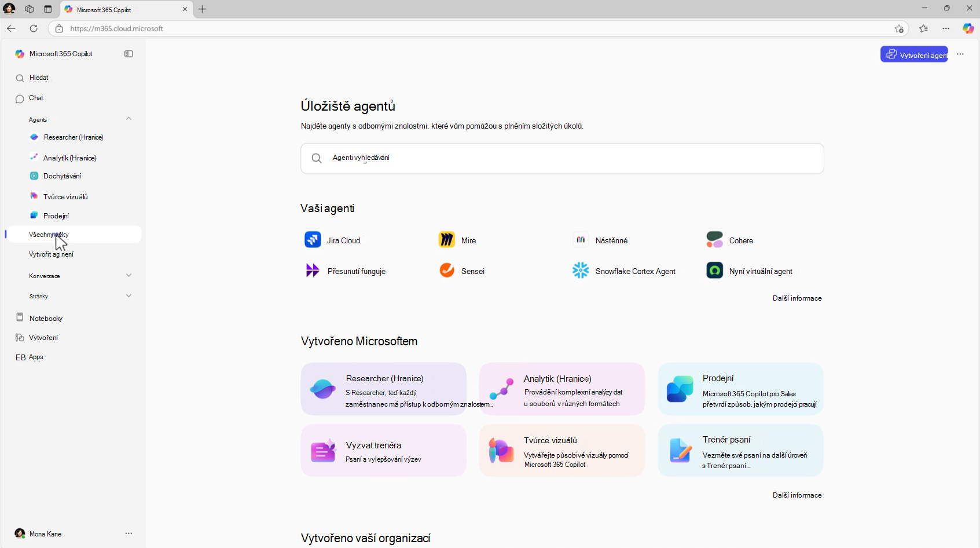
Task: Open the Miro agent icon
Action: click(447, 239)
